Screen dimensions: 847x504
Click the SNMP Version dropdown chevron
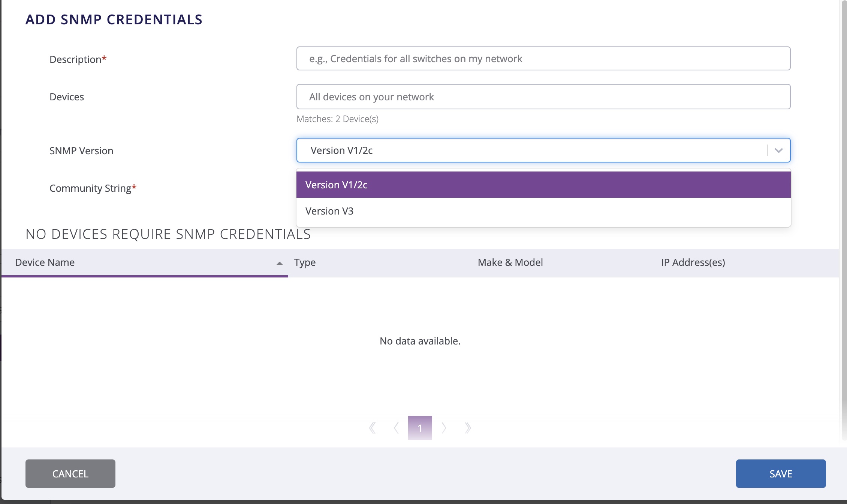pyautogui.click(x=779, y=151)
